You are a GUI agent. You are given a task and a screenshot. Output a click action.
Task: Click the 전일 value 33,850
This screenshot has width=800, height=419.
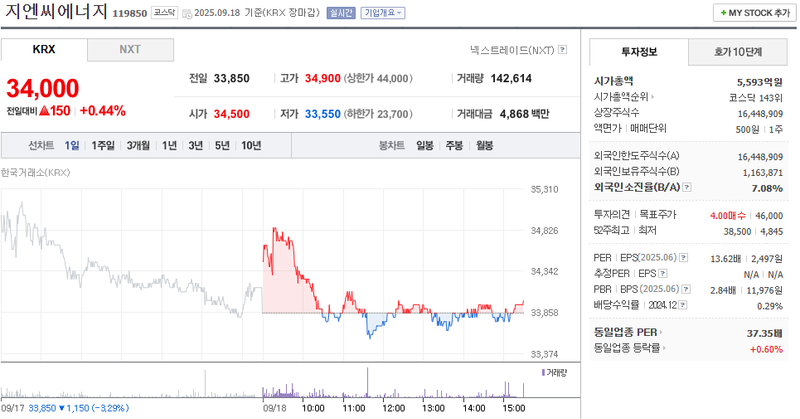232,79
